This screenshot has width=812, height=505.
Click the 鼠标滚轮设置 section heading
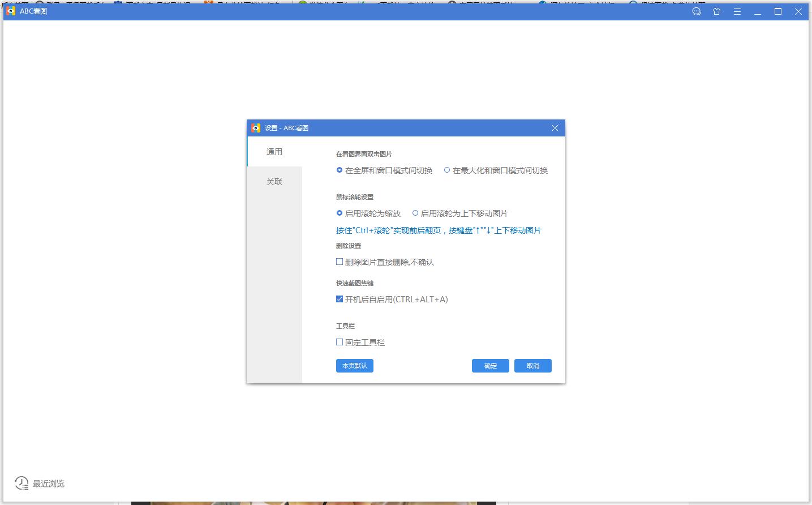(355, 197)
